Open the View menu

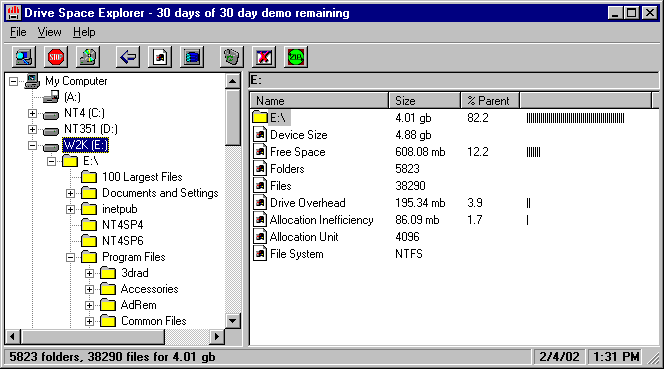(49, 32)
